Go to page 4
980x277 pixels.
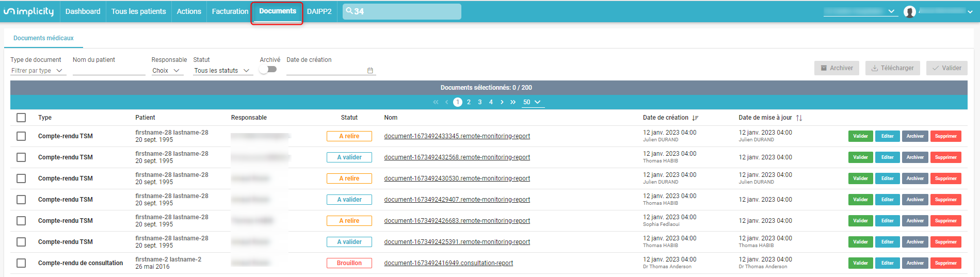click(491, 102)
